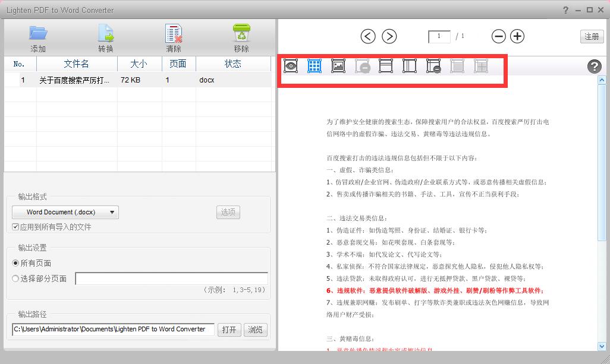Click the 注册 (Register) button
610x364 pixels.
pos(592,36)
